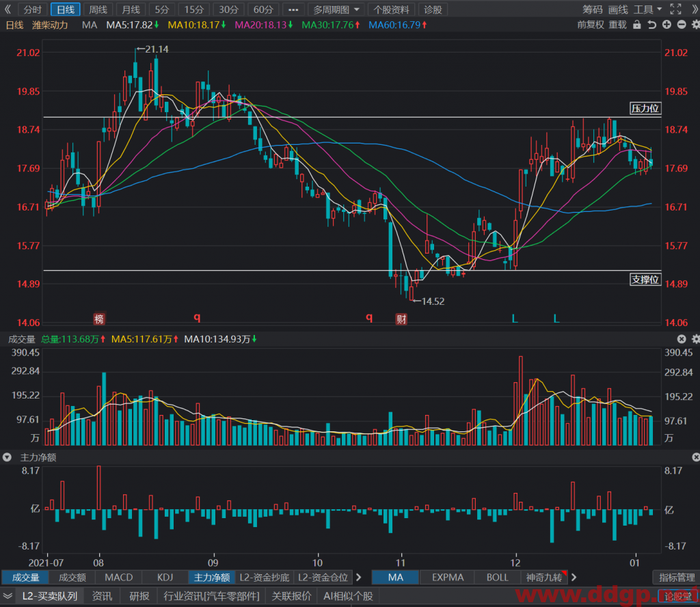Click the MA indicator name label
The width and height of the screenshot is (700, 607).
pos(90,25)
